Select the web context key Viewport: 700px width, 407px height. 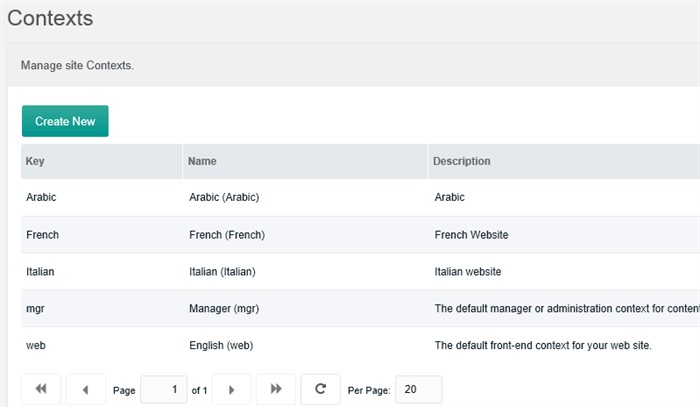[36, 345]
